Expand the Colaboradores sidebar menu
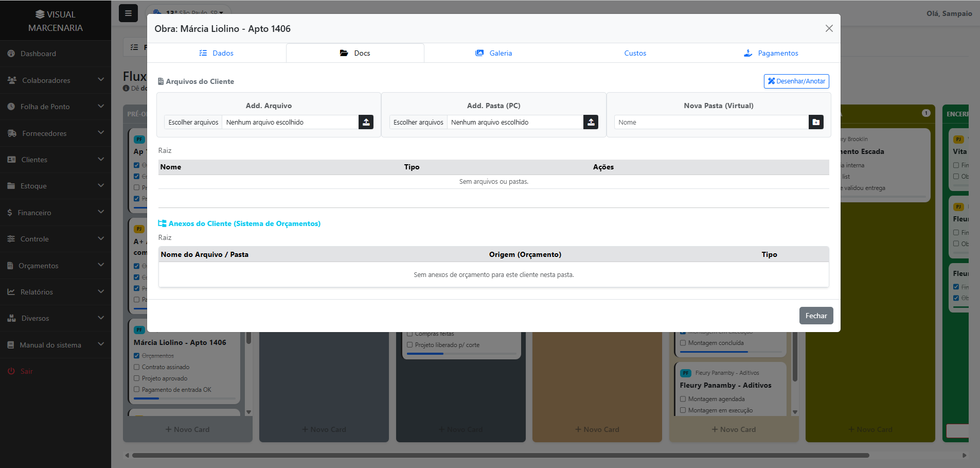The width and height of the screenshot is (980, 468). coord(101,80)
